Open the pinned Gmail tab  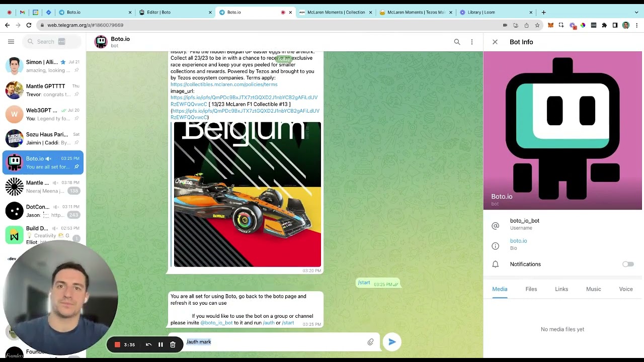click(x=22, y=12)
